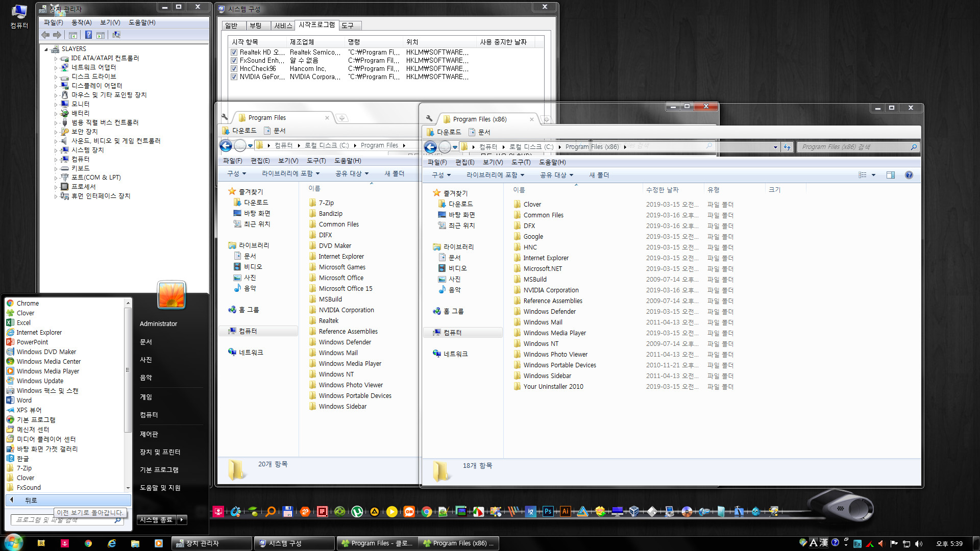Viewport: 980px width, 551px height.
Task: Open Windows Media Center in Start menu
Action: (48, 361)
